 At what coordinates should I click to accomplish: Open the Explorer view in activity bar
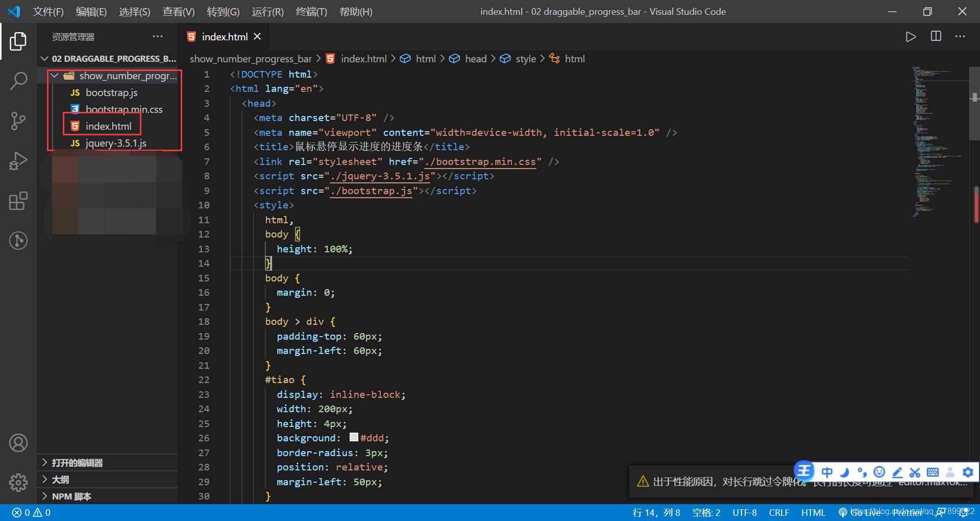(x=18, y=41)
